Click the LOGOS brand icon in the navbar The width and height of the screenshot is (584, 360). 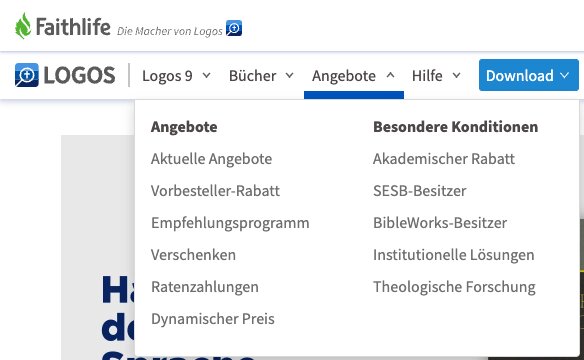point(26,75)
